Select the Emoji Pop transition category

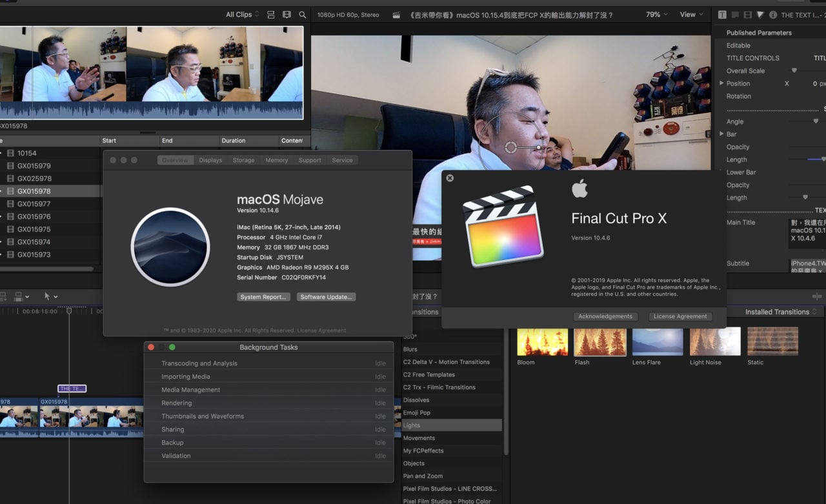452,413
